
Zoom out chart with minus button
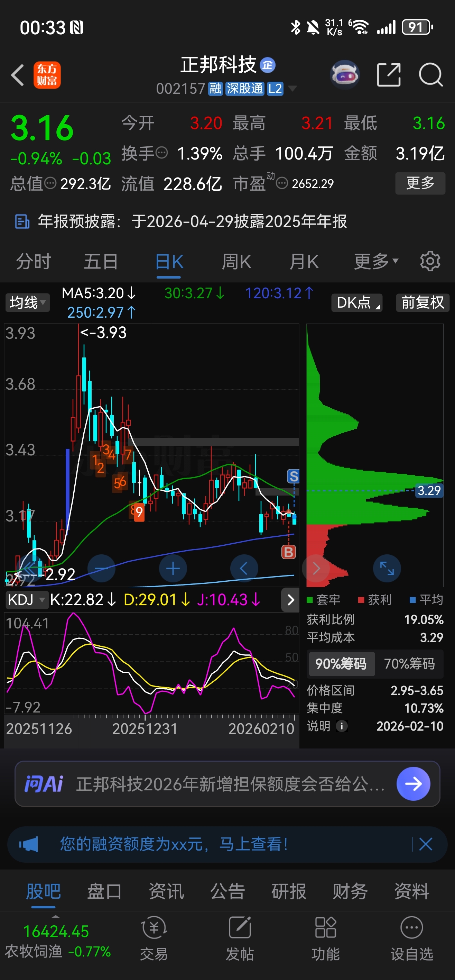click(x=101, y=568)
